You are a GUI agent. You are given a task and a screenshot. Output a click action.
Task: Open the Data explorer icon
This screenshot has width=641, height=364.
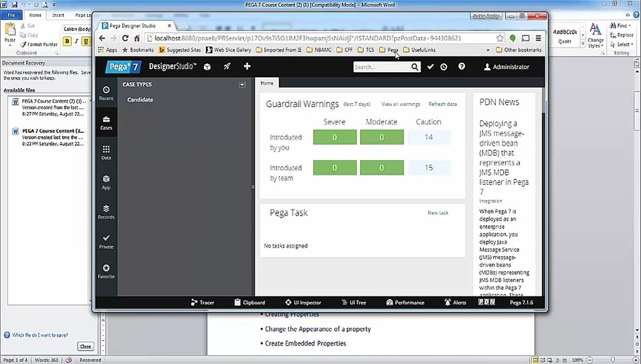106,153
